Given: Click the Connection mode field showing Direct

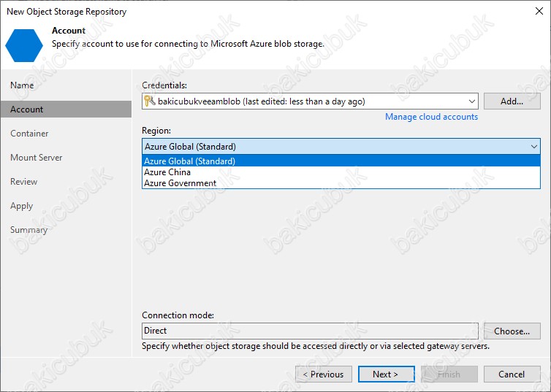Looking at the screenshot, I should click(x=310, y=331).
